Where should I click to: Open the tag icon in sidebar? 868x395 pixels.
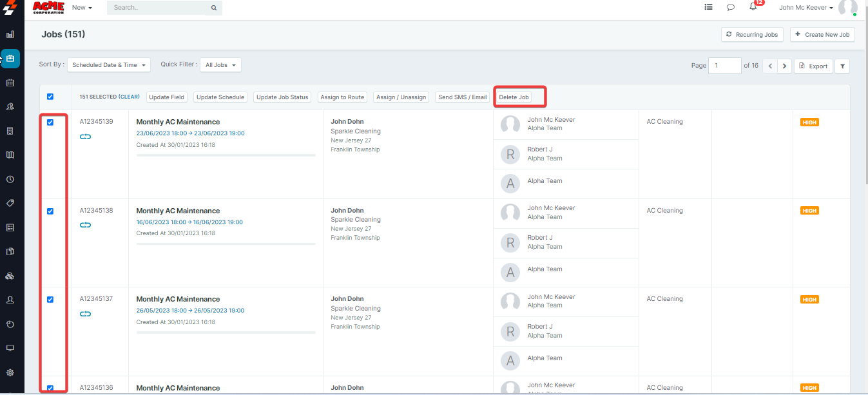10,203
